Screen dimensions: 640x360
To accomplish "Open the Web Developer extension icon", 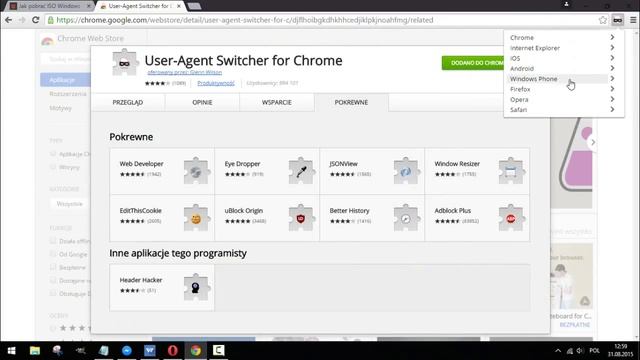I will click(x=196, y=171).
